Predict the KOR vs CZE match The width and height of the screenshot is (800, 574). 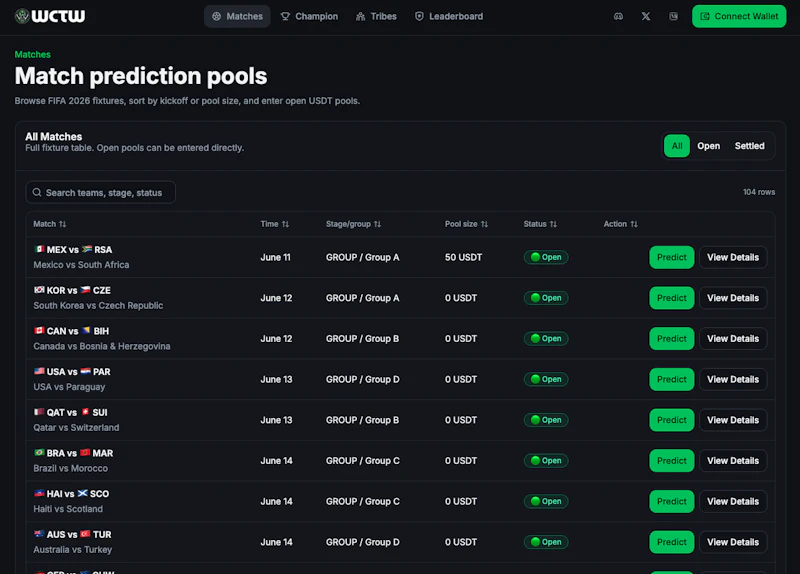671,298
